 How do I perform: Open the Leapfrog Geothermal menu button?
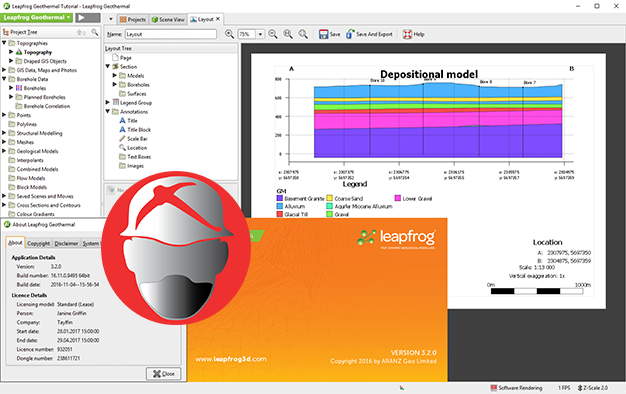point(36,18)
